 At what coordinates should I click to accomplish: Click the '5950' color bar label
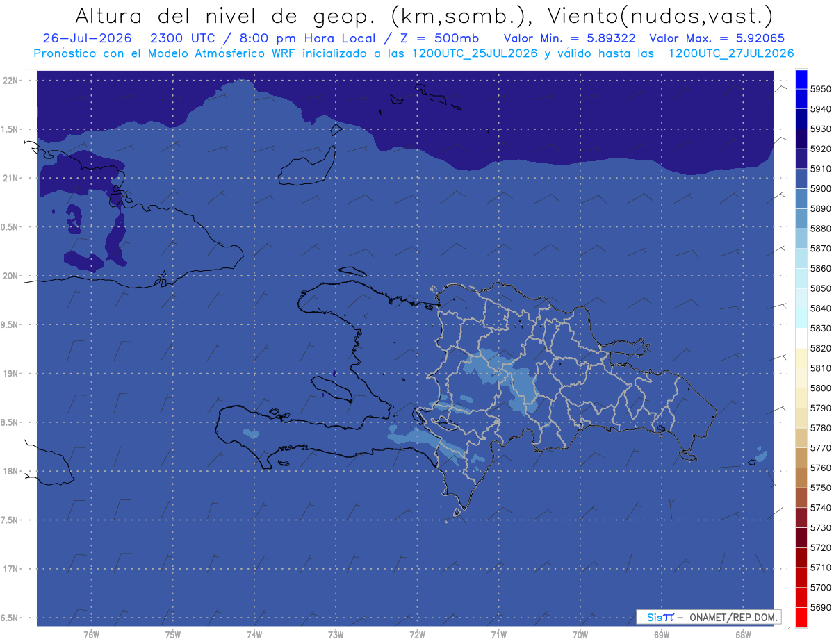tap(820, 89)
